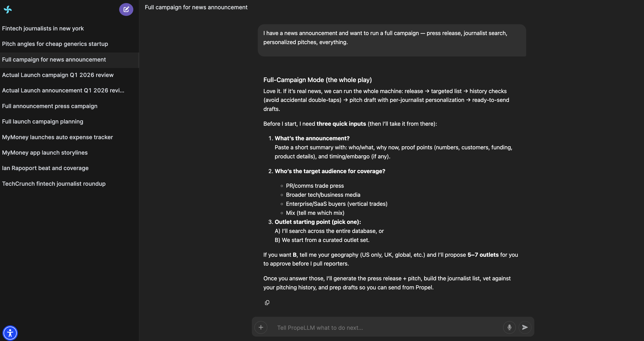
Task: Copy the assistant response with copy icon
Action: [x=267, y=303]
